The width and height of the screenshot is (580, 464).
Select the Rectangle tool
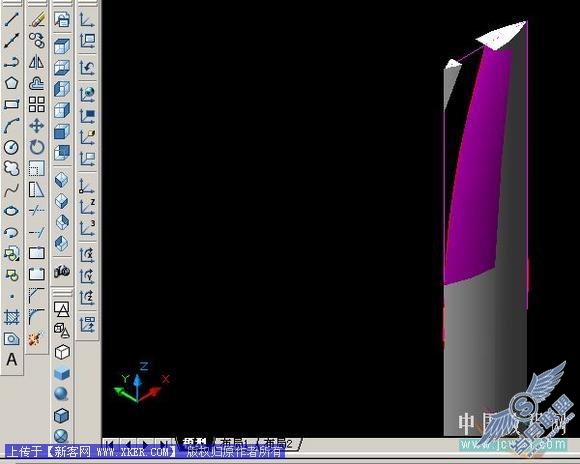tap(11, 104)
